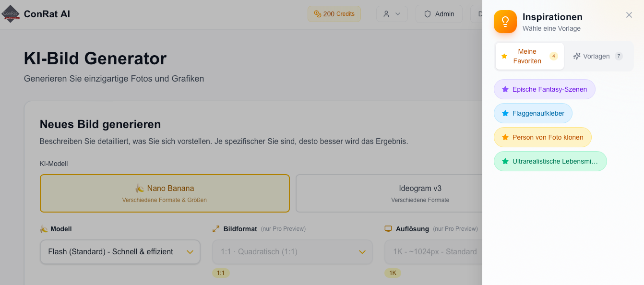This screenshot has width=644, height=285.
Task: Open the Auflösung 1K resolution dropdown
Action: (x=432, y=252)
